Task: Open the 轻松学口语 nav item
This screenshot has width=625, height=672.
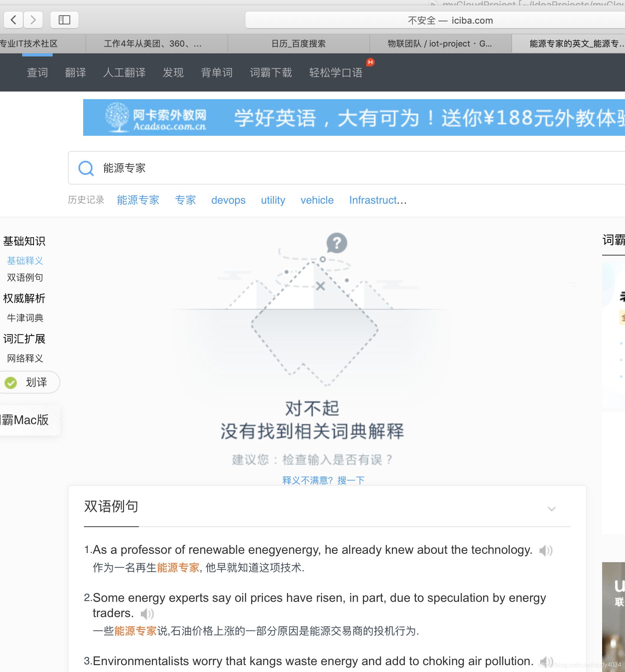Action: point(336,72)
